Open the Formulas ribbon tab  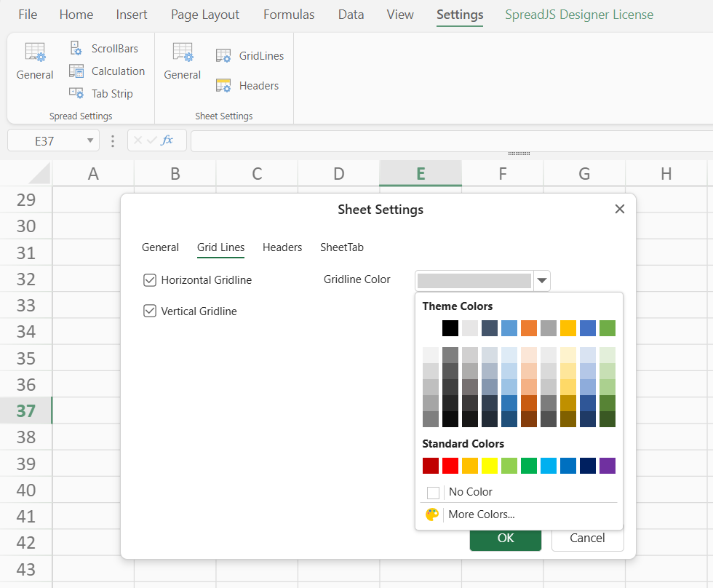click(x=289, y=15)
